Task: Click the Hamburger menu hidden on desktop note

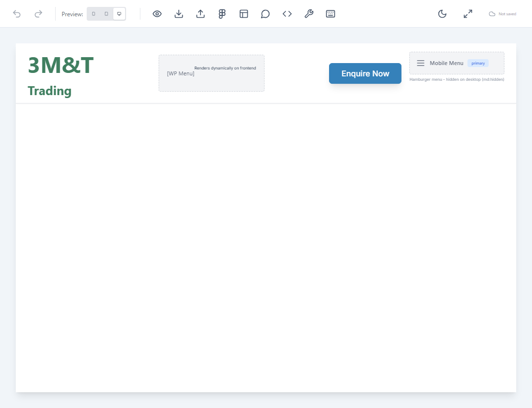Action: click(457, 79)
